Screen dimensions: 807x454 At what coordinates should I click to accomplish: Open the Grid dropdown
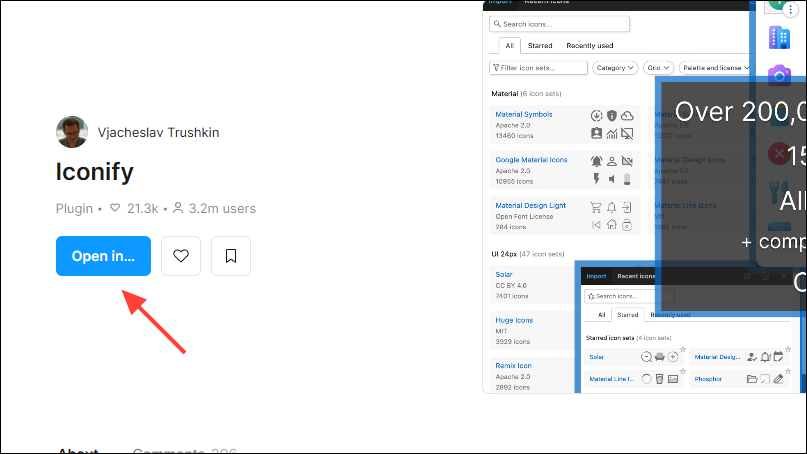(658, 68)
